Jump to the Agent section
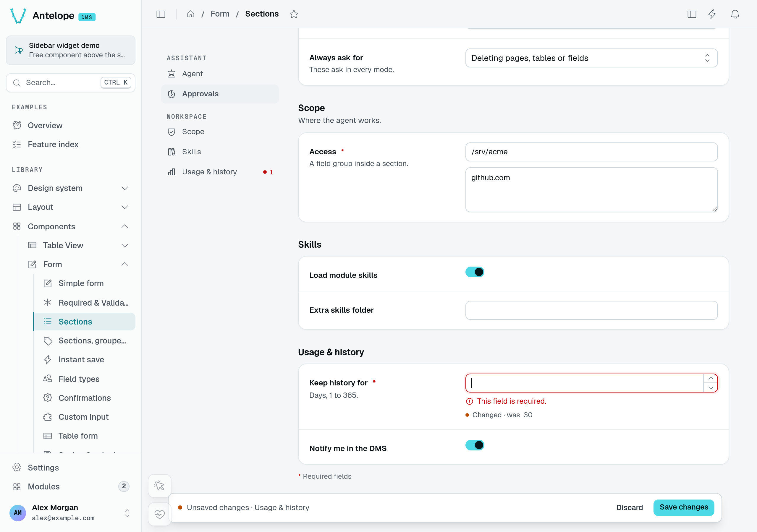This screenshot has height=532, width=757. 220,74
